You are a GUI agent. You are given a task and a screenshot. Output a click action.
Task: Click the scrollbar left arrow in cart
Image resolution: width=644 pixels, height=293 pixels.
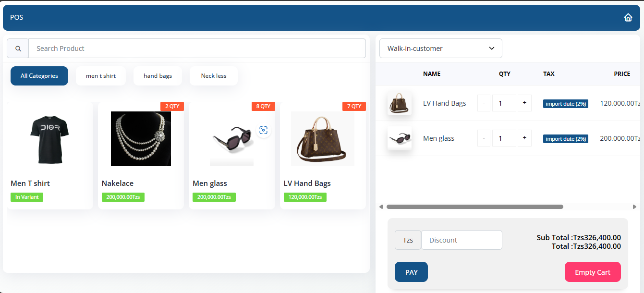coord(381,207)
